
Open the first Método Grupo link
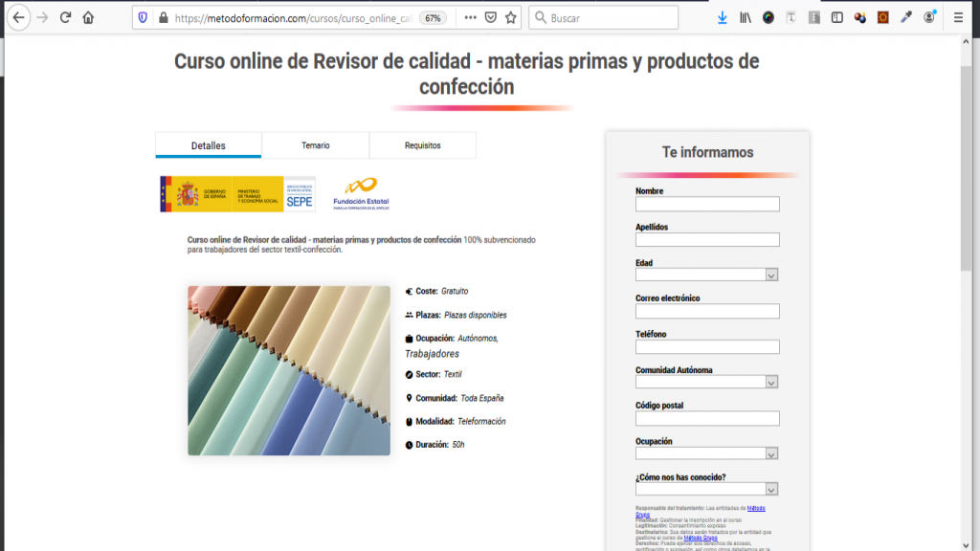[x=756, y=509]
